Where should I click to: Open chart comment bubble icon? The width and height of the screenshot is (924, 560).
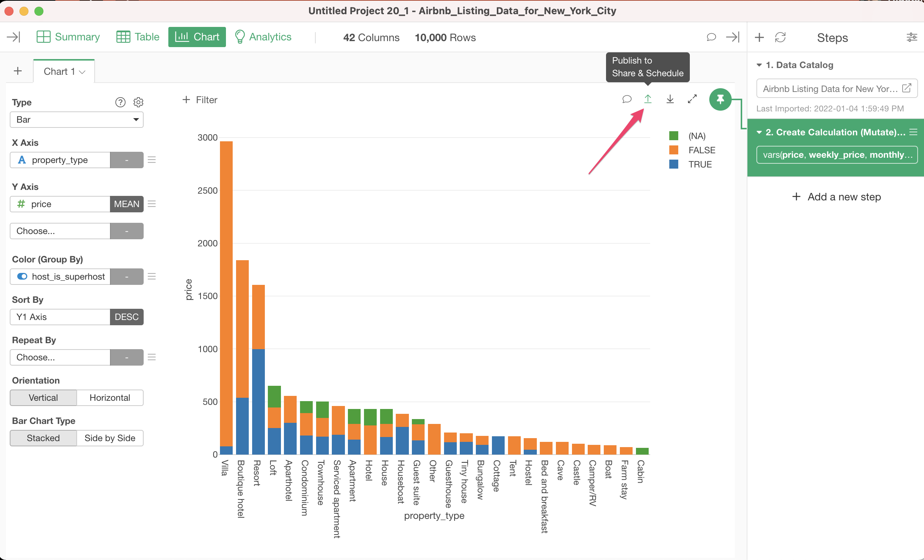click(x=626, y=99)
